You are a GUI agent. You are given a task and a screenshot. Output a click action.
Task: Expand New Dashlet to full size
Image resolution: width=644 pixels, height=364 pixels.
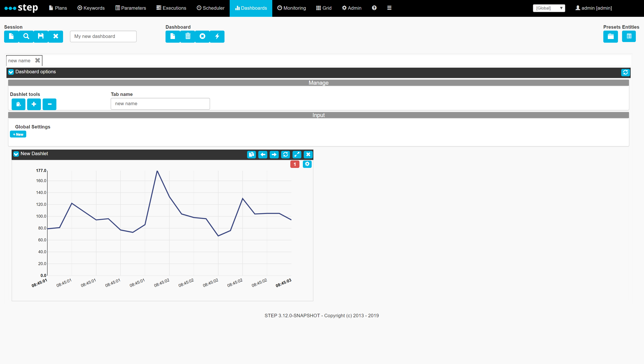297,155
